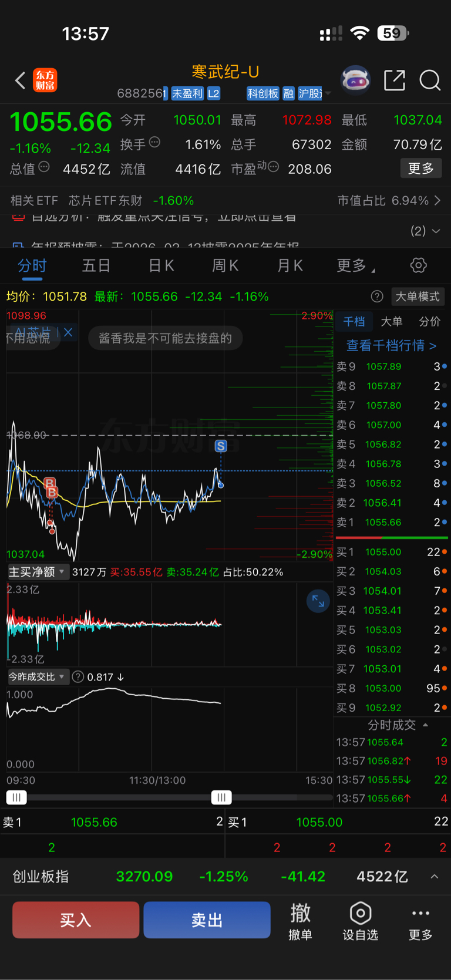Open chart settings gear icon
451x980 pixels.
[x=418, y=265]
